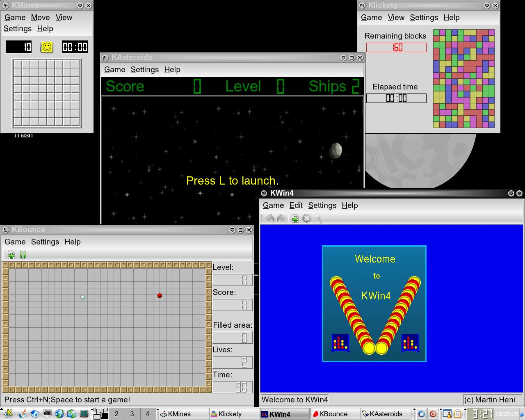The width and height of the screenshot is (525, 420).
Task: Switch to virtual desktop 2 in pager
Action: [x=116, y=414]
